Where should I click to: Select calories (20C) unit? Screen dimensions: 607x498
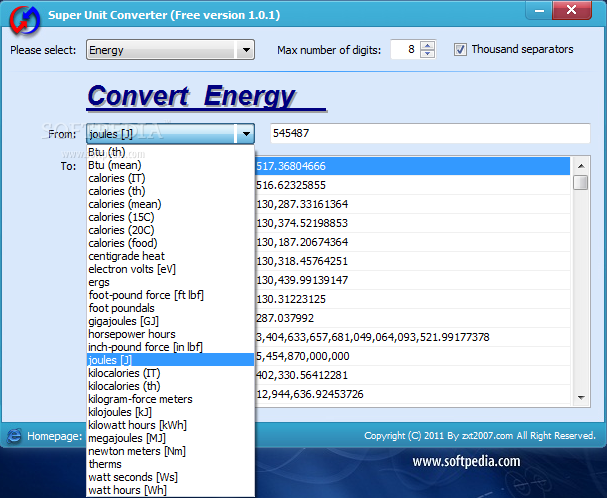tap(170, 230)
